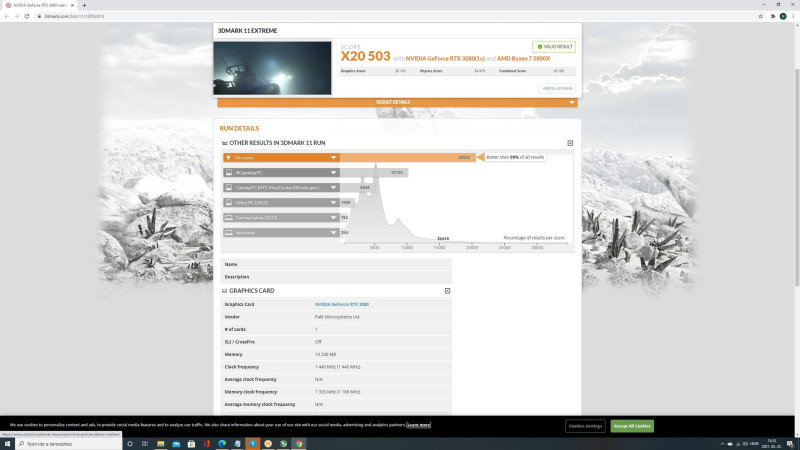
Task: Go back in browser history
Action: coord(7,16)
